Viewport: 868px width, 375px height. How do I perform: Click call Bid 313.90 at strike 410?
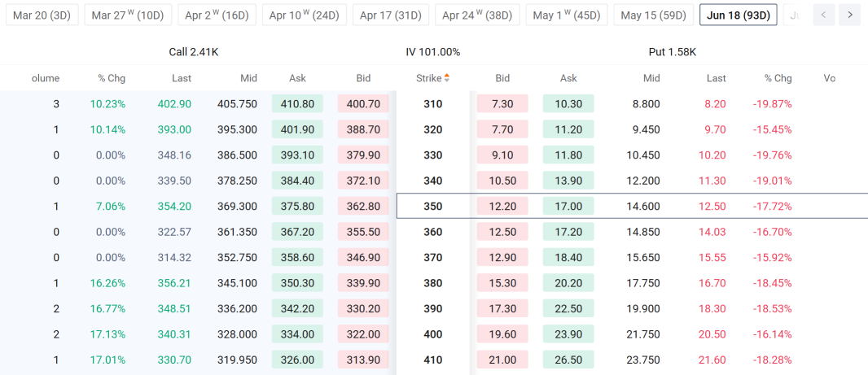coord(363,360)
